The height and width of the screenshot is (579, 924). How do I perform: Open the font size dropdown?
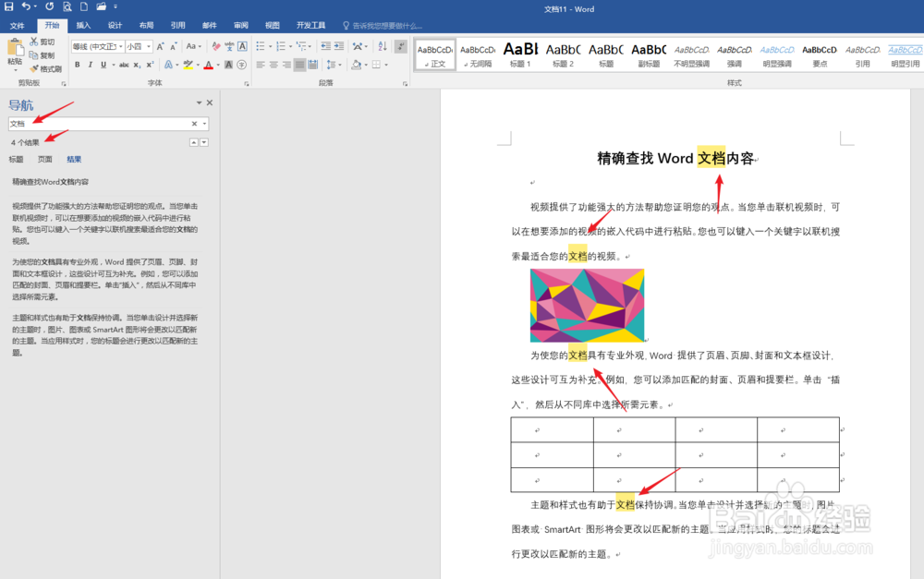[148, 45]
